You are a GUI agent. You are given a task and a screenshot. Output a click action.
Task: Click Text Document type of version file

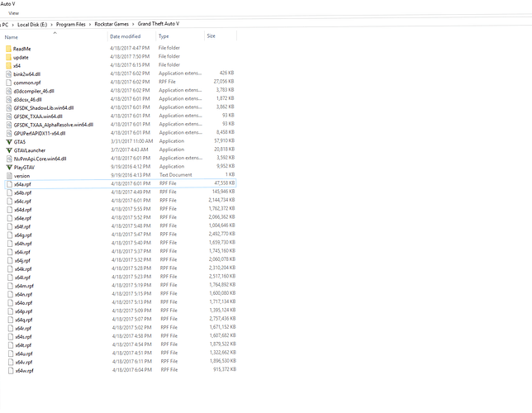[176, 175]
